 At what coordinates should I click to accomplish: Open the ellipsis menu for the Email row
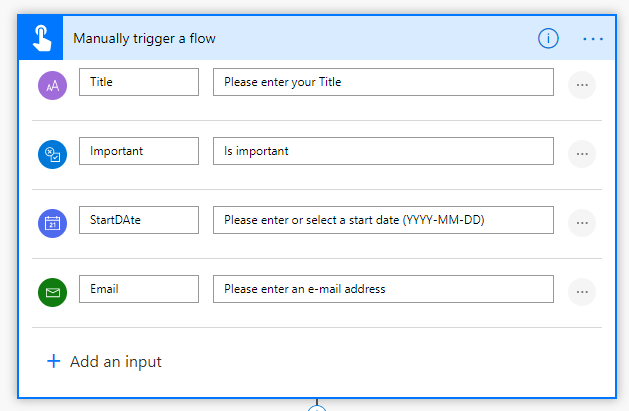pos(582,292)
